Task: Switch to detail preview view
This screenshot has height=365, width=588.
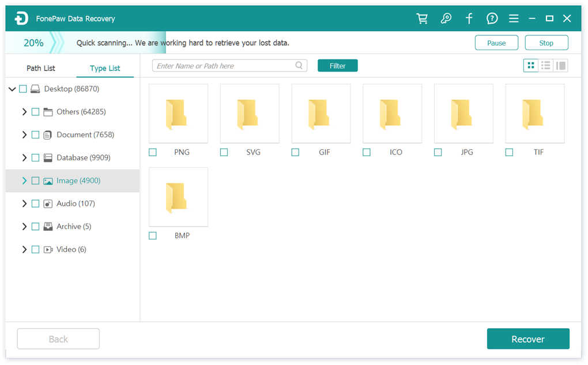Action: [x=560, y=66]
